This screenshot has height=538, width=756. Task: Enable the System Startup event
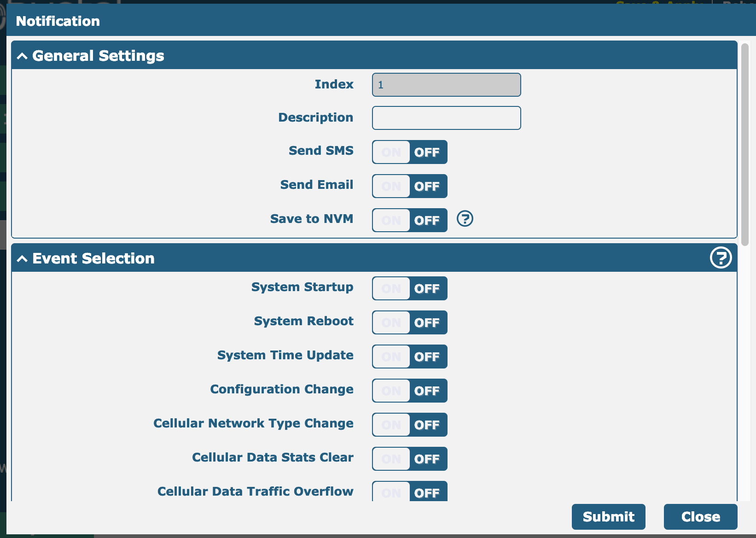point(410,288)
